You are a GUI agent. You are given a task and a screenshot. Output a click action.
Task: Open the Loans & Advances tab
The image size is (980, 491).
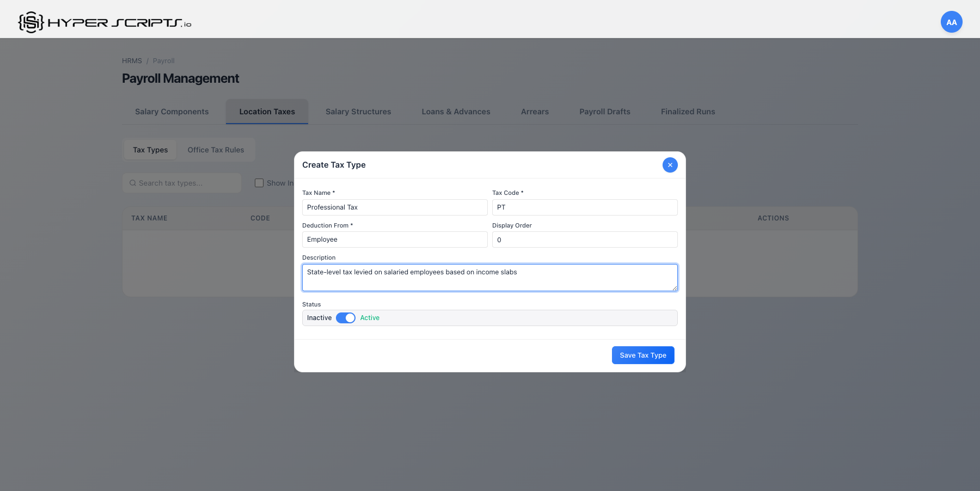tap(456, 111)
